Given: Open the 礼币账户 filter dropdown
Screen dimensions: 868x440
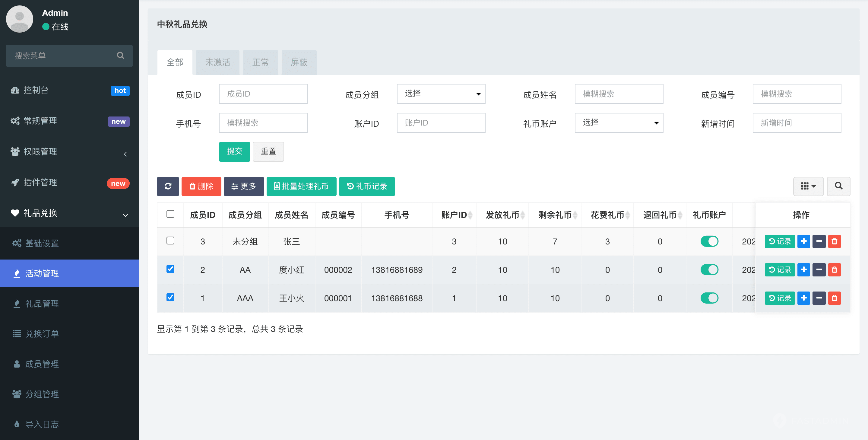Looking at the screenshot, I should (619, 123).
